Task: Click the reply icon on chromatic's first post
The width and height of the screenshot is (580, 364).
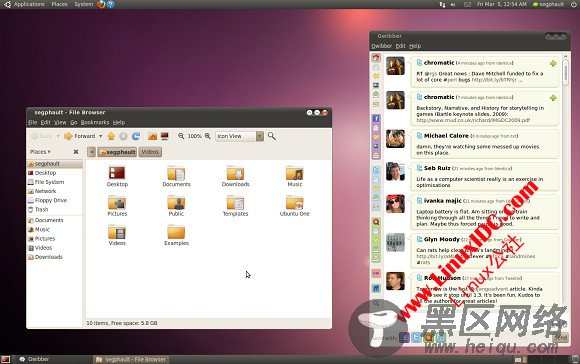Action: coord(553,64)
